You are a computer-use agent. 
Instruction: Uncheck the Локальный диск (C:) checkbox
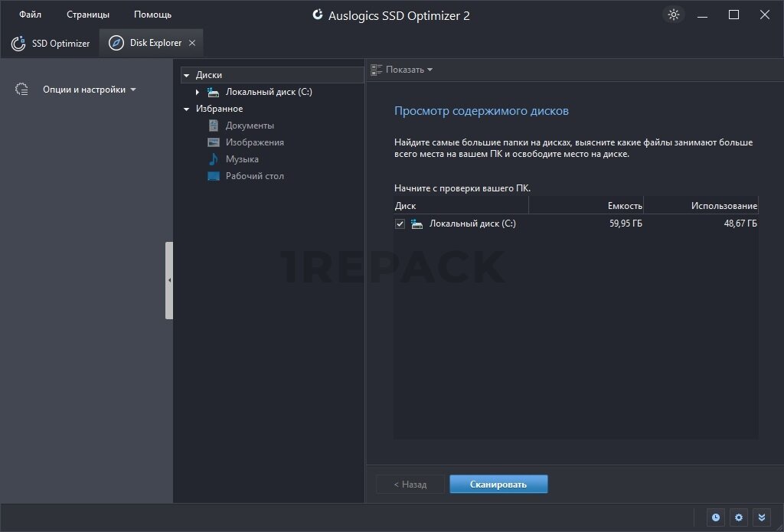click(400, 224)
